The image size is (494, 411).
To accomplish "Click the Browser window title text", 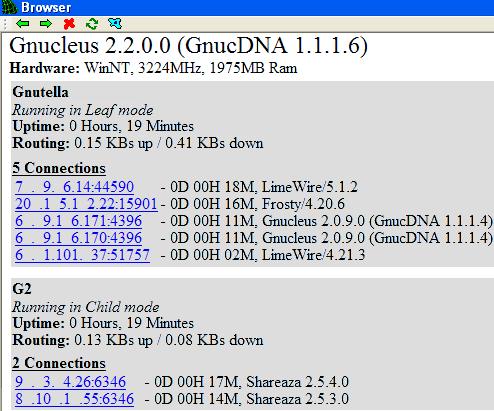I will point(46,7).
